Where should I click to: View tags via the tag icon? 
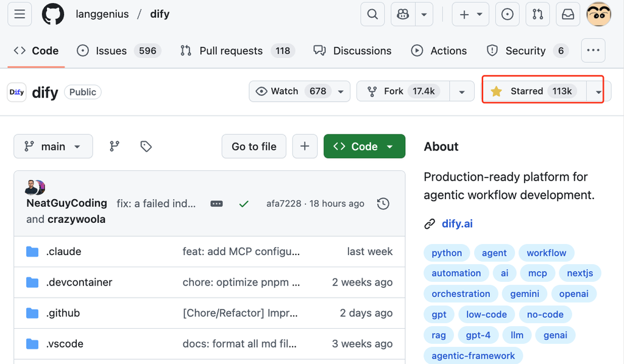[x=146, y=146]
